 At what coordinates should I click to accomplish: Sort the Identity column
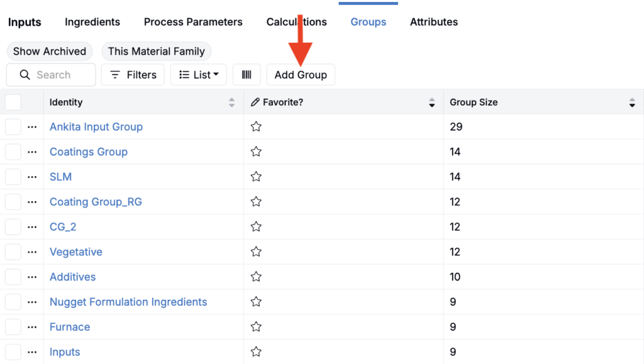(231, 102)
